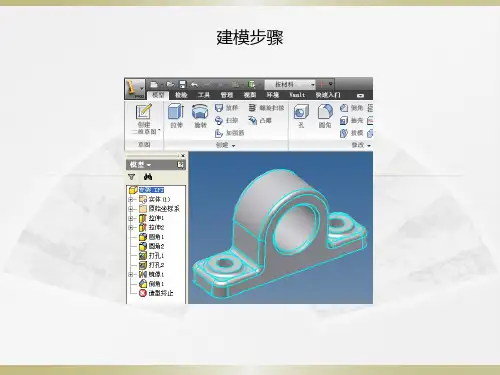Click the 扫掠 sweep tool
Viewport: 500px width, 375px height.
click(227, 120)
